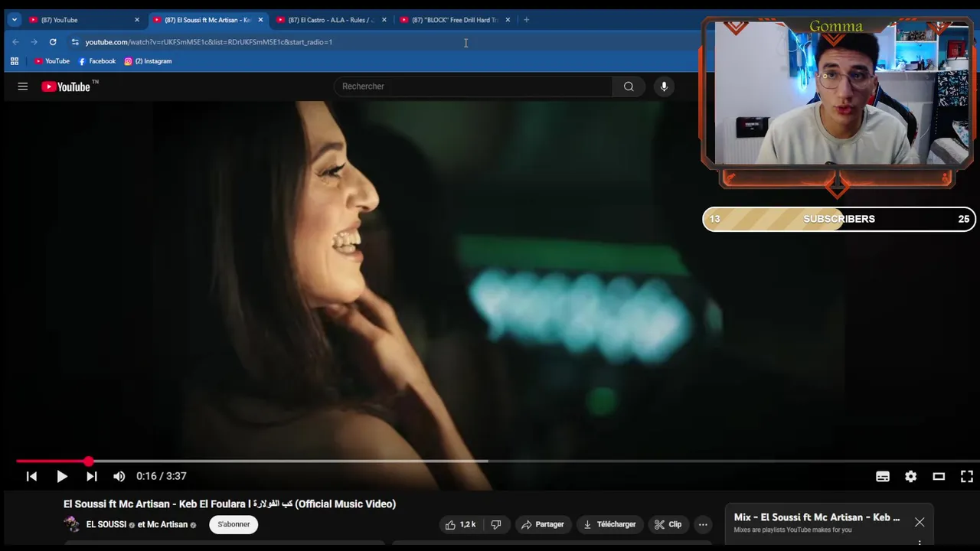This screenshot has height=551, width=980.
Task: Click the search magnifier button
Action: point(629,86)
